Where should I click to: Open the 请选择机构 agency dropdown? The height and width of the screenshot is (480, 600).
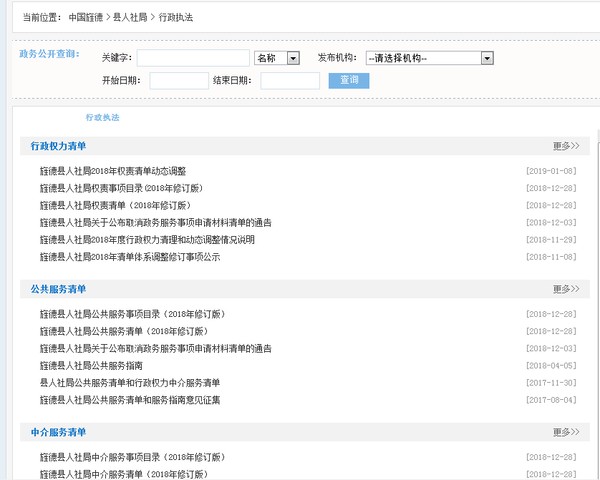pyautogui.click(x=429, y=58)
